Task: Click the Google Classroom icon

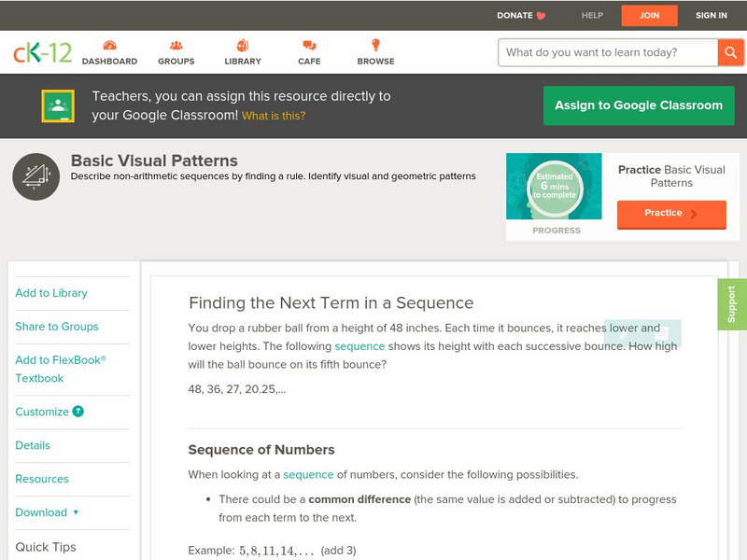Action: point(58,106)
